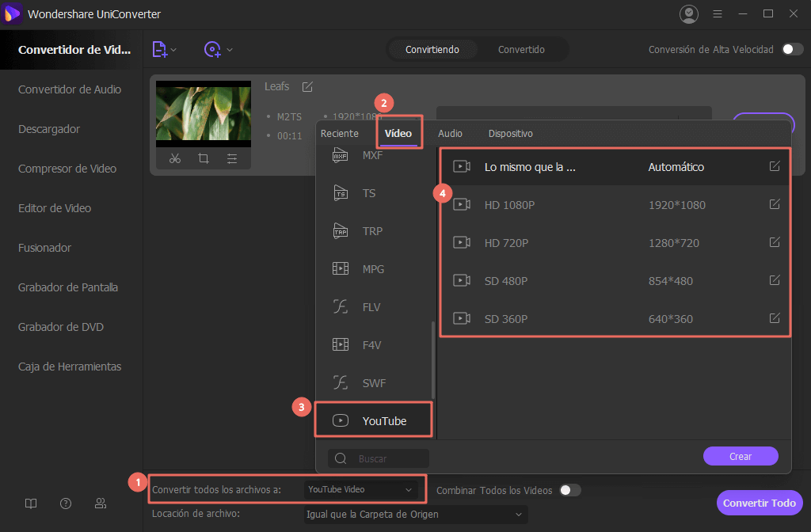Expand the add disc dropdown arrow in toolbar
This screenshot has width=811, height=532.
[230, 50]
